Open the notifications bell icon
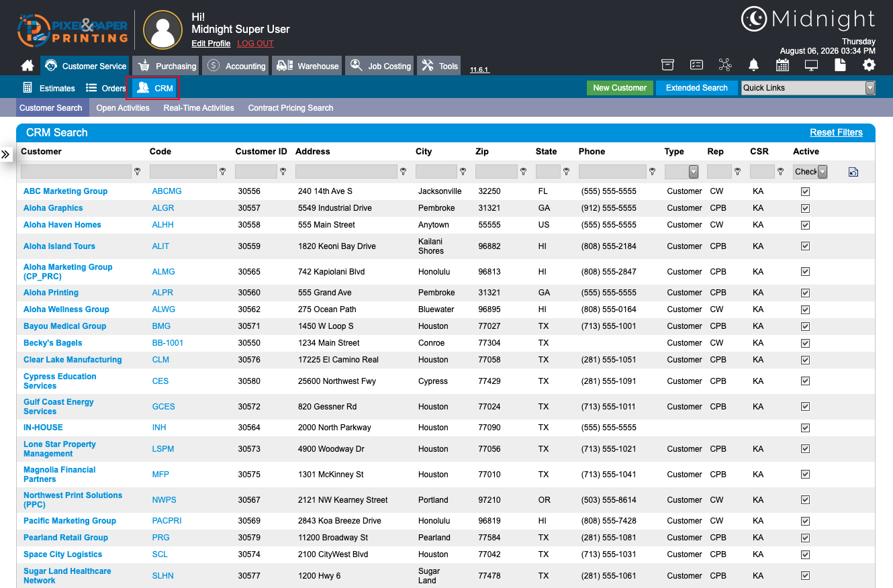893x588 pixels. coord(754,65)
